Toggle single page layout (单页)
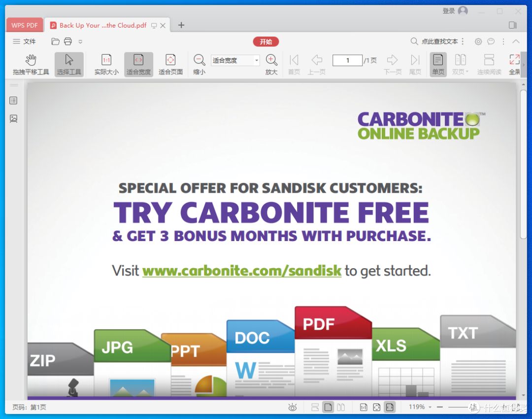 438,65
